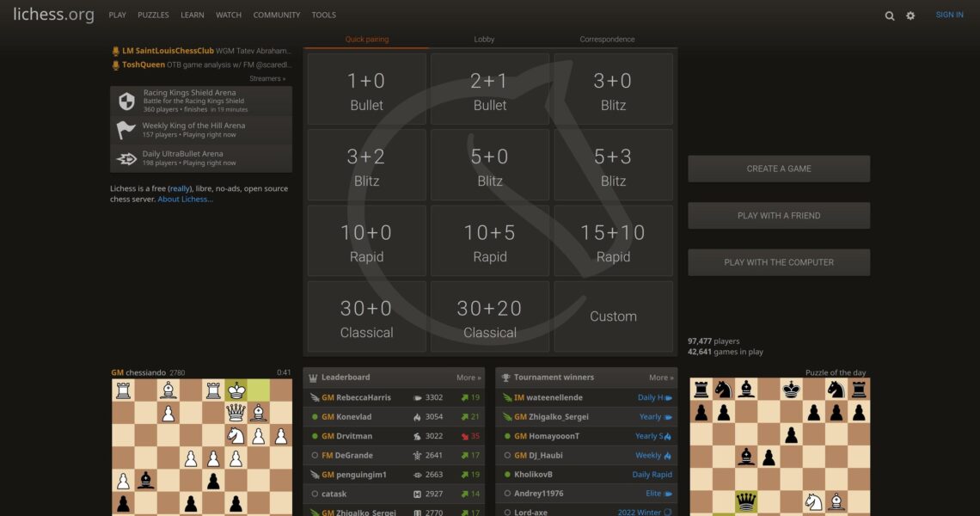Switch to the Correspondence tab
This screenshot has width=980, height=516.
[x=607, y=39]
